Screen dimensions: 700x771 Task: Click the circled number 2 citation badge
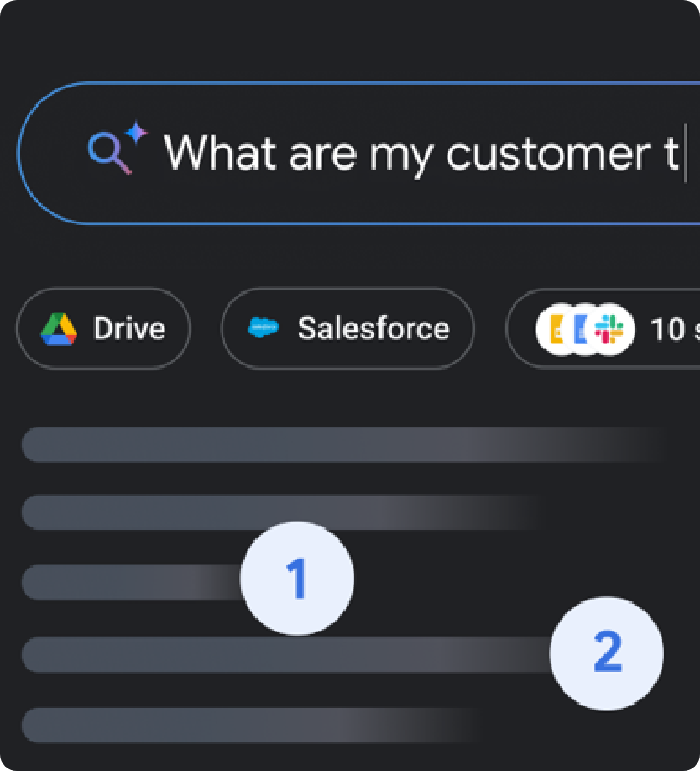607,653
